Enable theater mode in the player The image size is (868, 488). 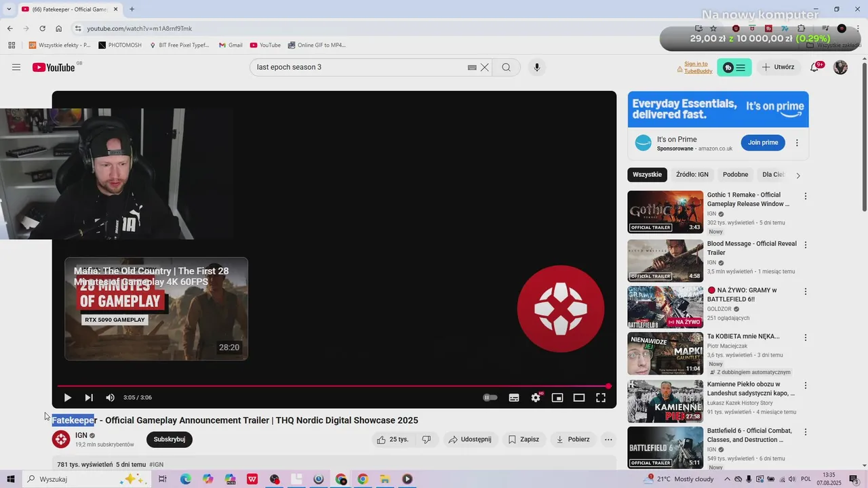[579, 398]
